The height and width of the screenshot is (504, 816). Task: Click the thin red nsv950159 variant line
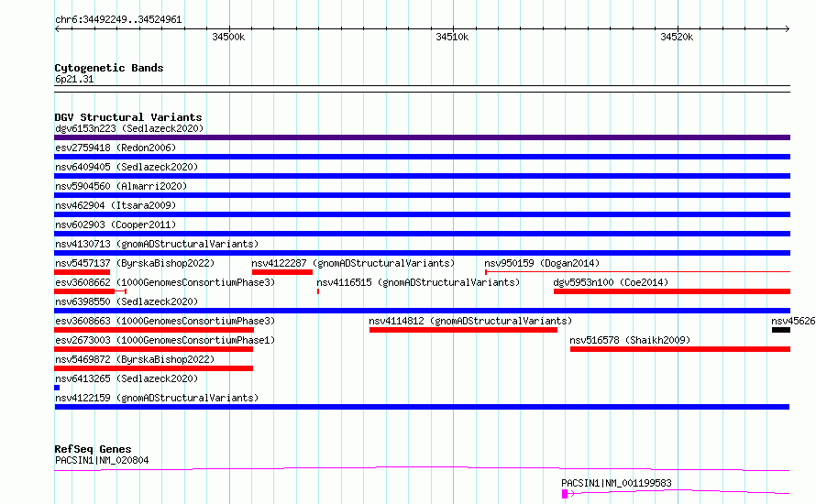tap(637, 271)
